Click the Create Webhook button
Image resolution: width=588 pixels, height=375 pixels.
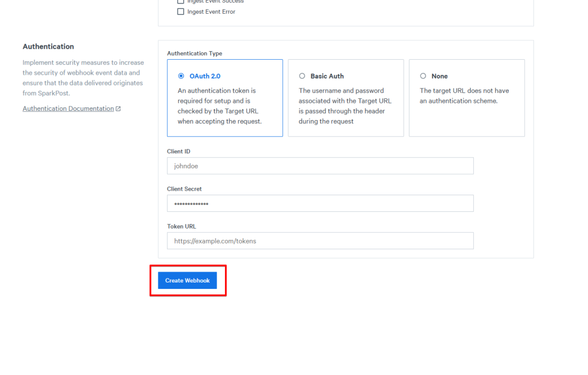tap(187, 280)
